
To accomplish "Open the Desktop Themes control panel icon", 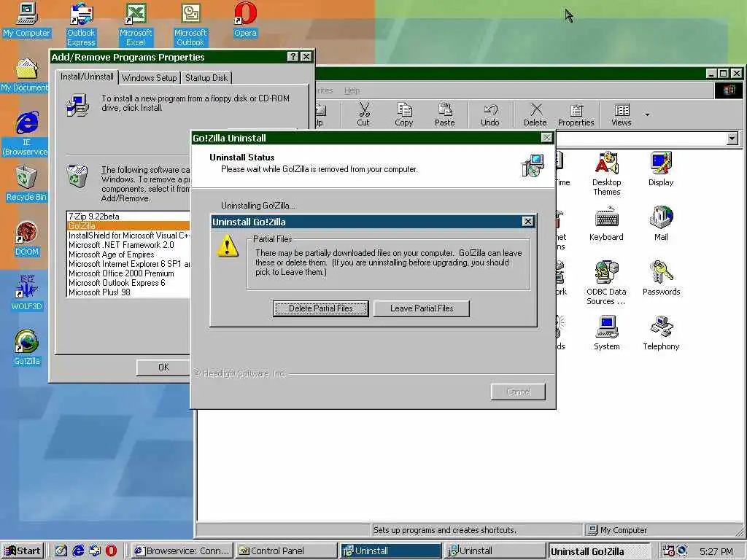I will coord(606,174).
